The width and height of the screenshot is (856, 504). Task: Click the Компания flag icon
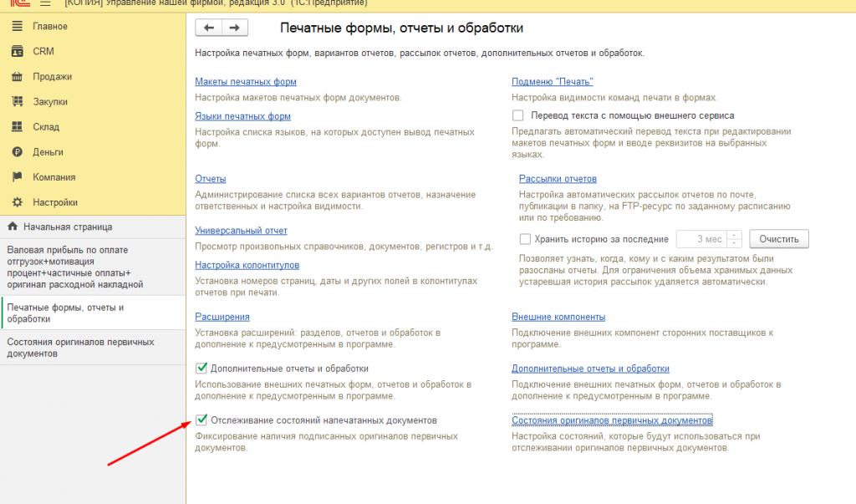tap(17, 177)
